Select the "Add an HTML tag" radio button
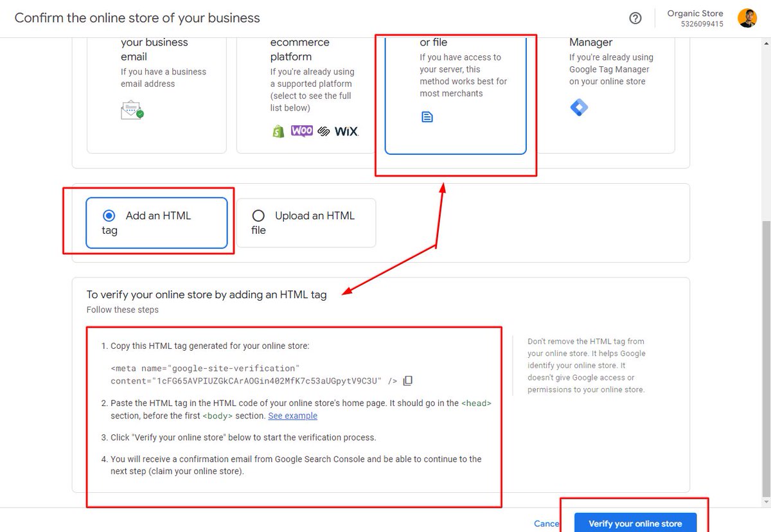Viewport: 771px width, 532px height. pyautogui.click(x=109, y=215)
